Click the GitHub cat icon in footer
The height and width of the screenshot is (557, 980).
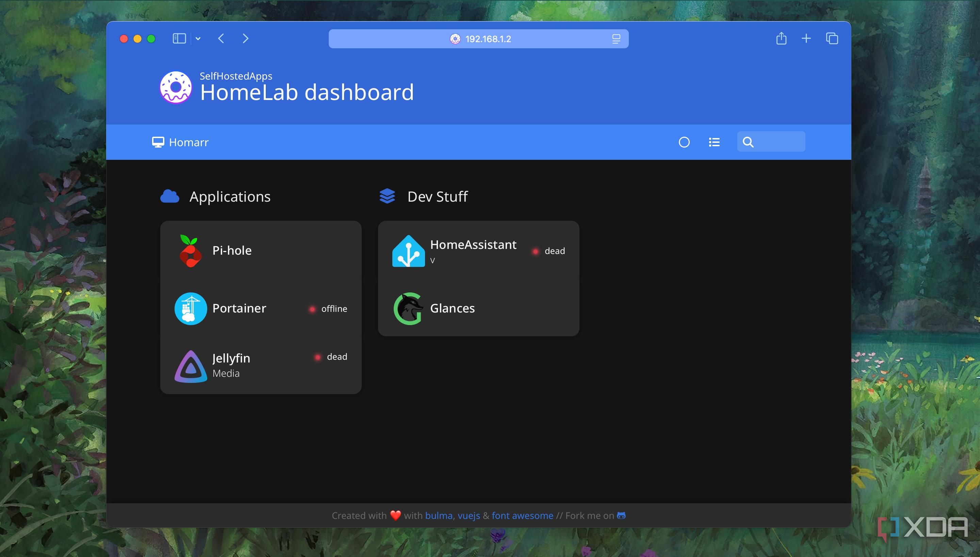pyautogui.click(x=621, y=516)
